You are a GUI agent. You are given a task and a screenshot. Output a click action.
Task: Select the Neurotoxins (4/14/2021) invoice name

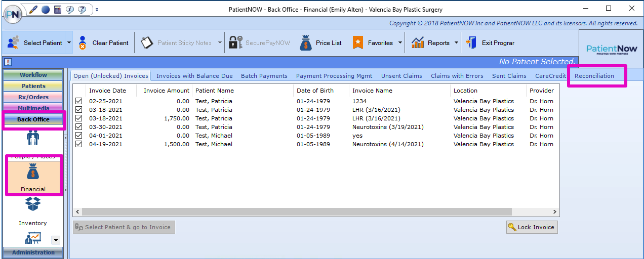click(x=388, y=144)
